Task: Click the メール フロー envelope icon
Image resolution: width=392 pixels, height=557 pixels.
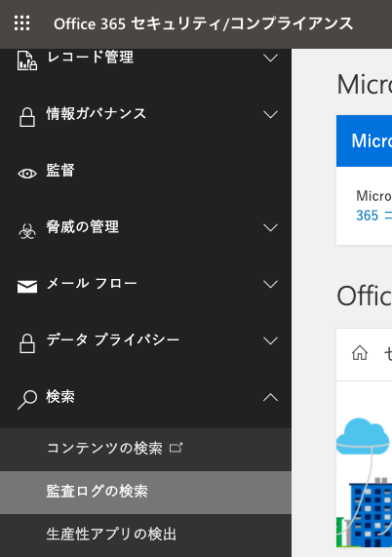Action: pyautogui.click(x=27, y=287)
